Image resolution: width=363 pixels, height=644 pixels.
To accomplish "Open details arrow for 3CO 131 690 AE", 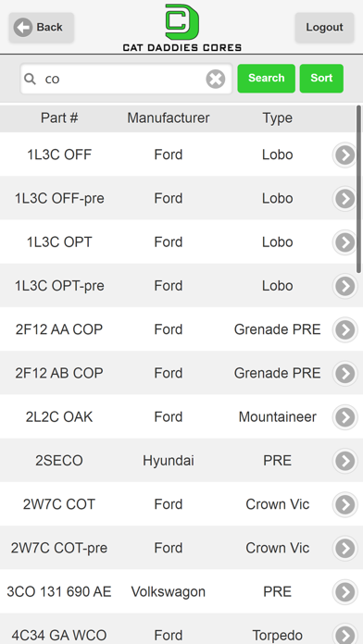I will pyautogui.click(x=344, y=591).
